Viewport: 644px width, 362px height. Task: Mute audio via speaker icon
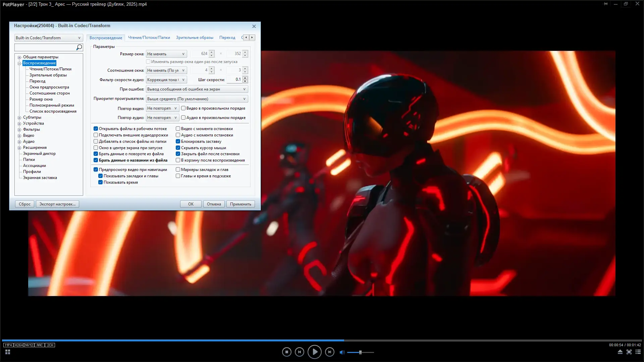click(x=342, y=352)
